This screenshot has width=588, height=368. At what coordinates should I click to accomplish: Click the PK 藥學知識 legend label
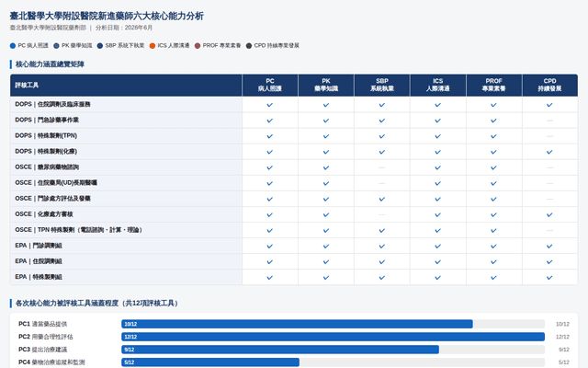click(77, 46)
